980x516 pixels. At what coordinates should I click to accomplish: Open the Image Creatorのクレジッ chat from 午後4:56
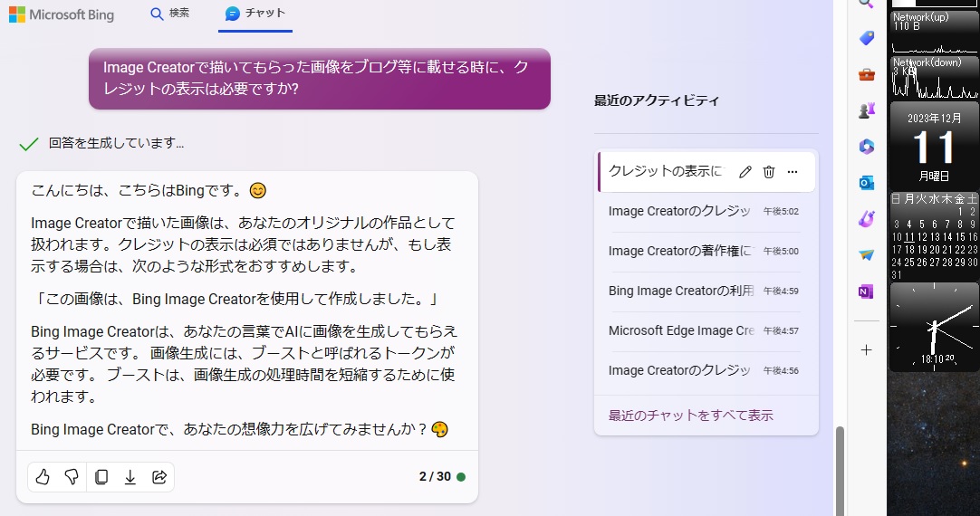point(705,370)
